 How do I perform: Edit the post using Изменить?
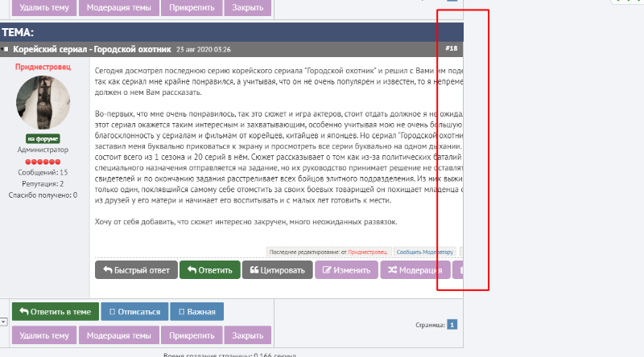pyautogui.click(x=345, y=270)
